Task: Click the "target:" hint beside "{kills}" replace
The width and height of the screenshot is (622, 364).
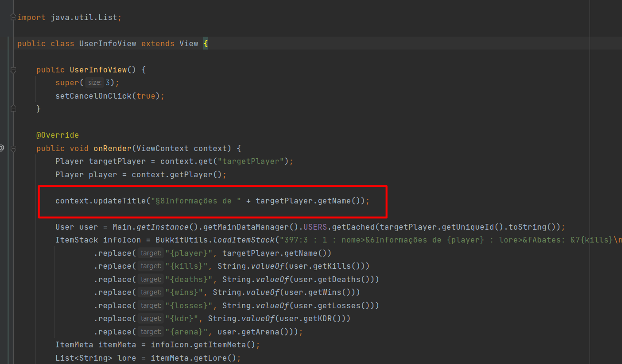Action: tap(150, 266)
